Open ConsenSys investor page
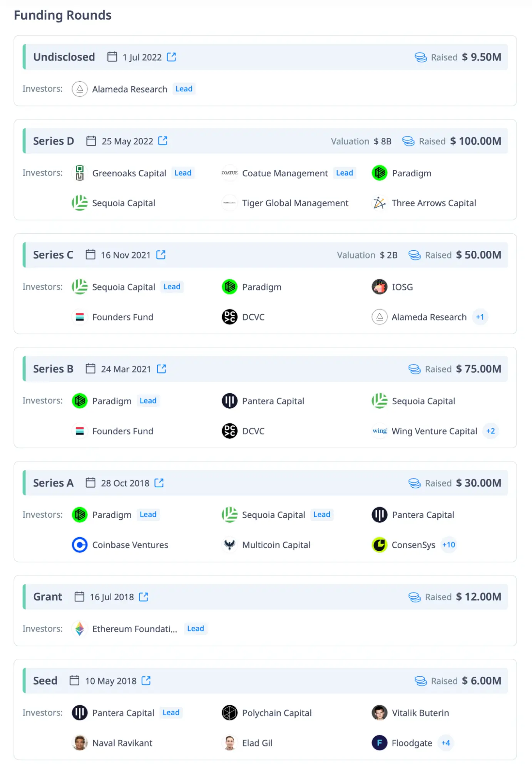This screenshot has width=532, height=770. (413, 545)
